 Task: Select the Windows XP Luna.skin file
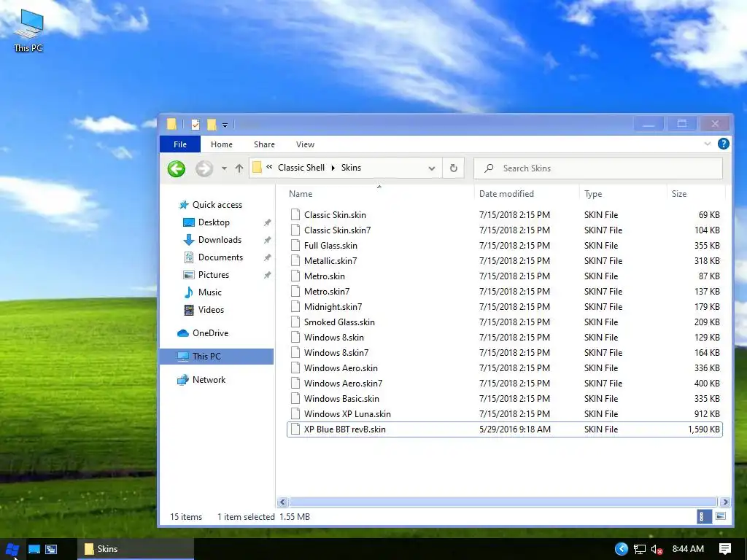(505, 414)
